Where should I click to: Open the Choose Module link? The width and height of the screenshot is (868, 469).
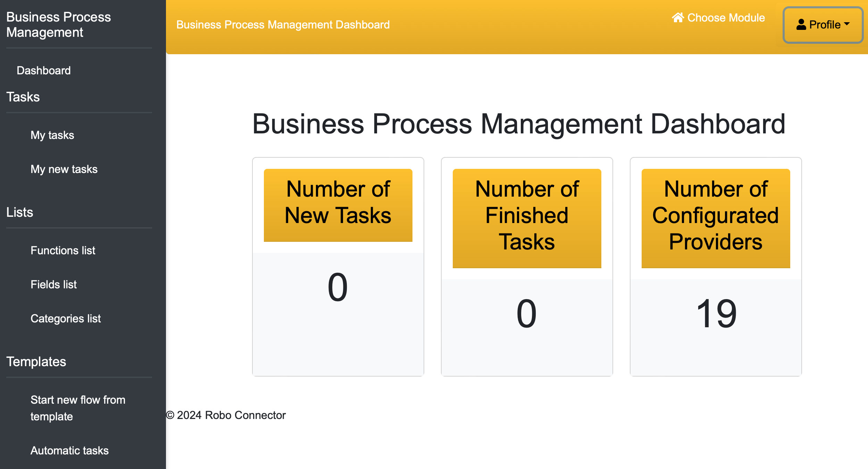(726, 18)
